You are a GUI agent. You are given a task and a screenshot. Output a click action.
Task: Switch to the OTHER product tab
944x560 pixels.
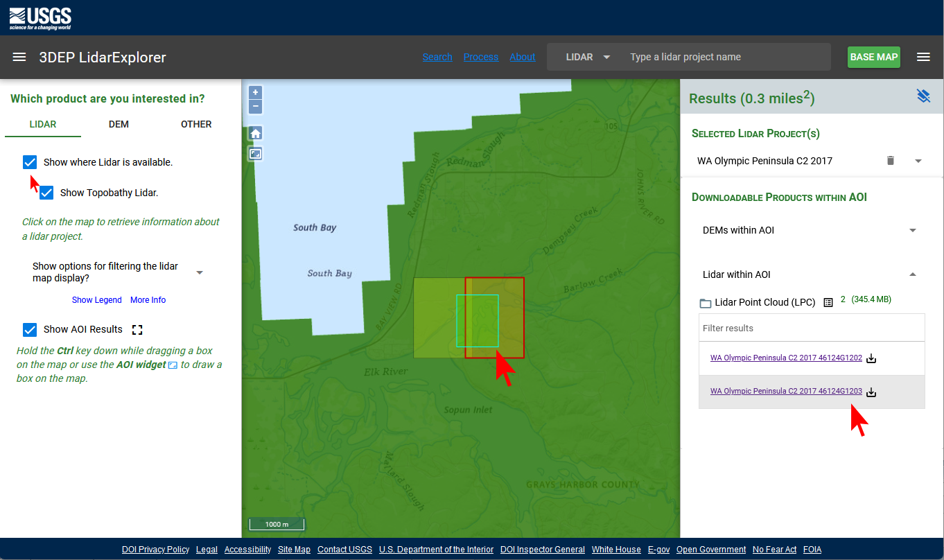coord(196,124)
